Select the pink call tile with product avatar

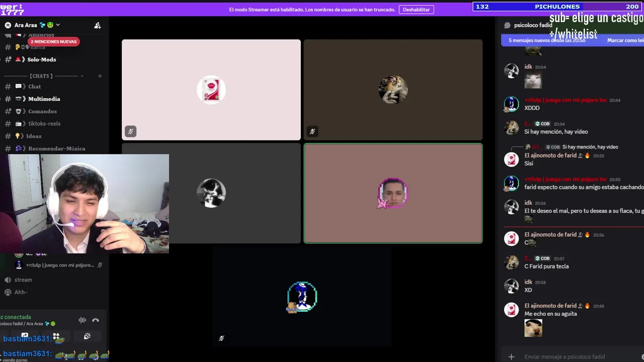pos(211,89)
